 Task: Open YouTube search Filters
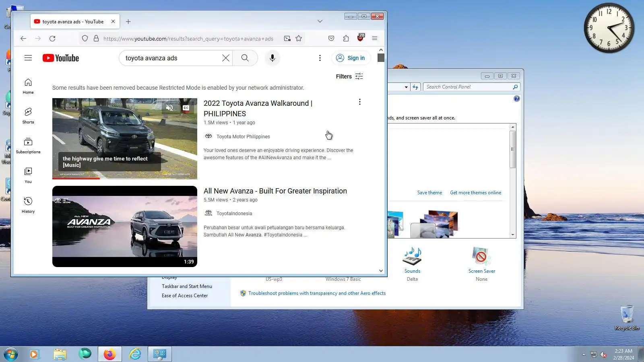(x=349, y=76)
